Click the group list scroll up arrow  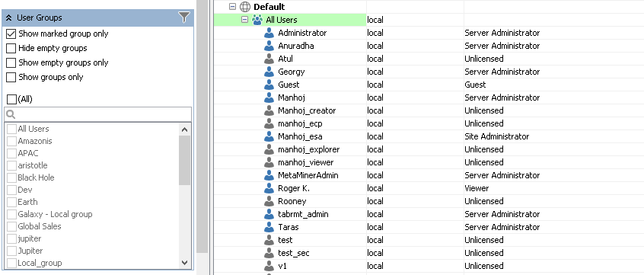coord(184,130)
